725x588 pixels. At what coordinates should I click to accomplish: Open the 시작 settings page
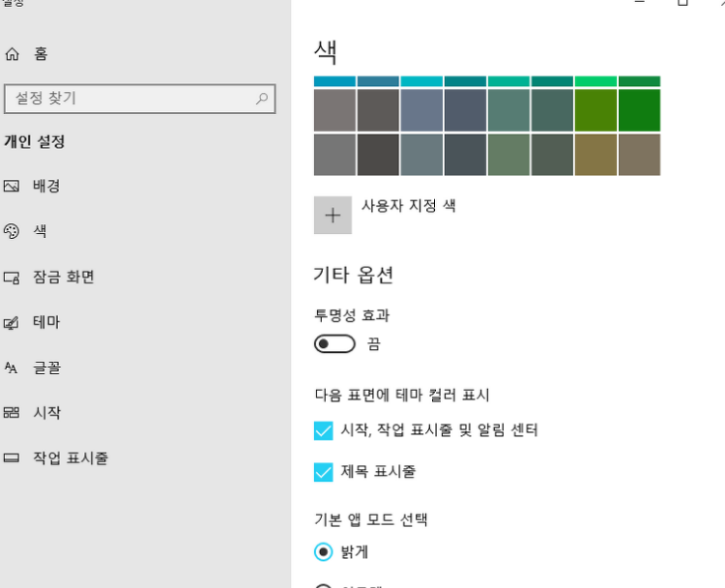[x=46, y=412]
